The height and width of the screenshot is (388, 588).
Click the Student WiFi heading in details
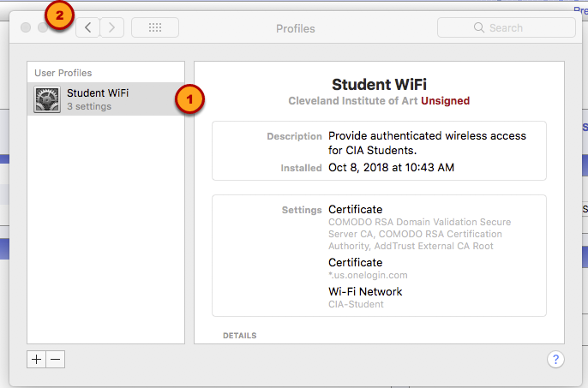[x=379, y=84]
